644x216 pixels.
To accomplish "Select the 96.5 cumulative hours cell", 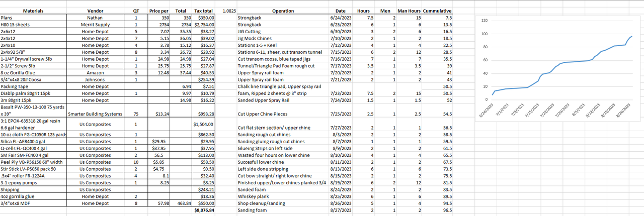I will [x=437, y=210].
